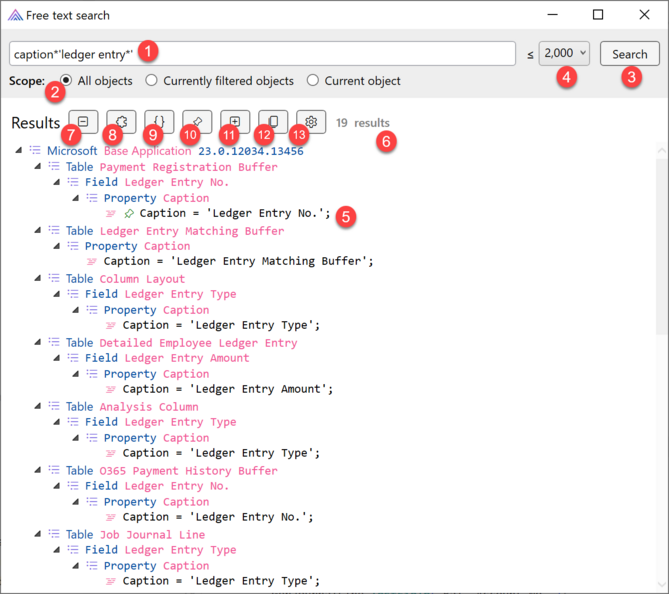Select the All objects scope radio button

(66, 80)
